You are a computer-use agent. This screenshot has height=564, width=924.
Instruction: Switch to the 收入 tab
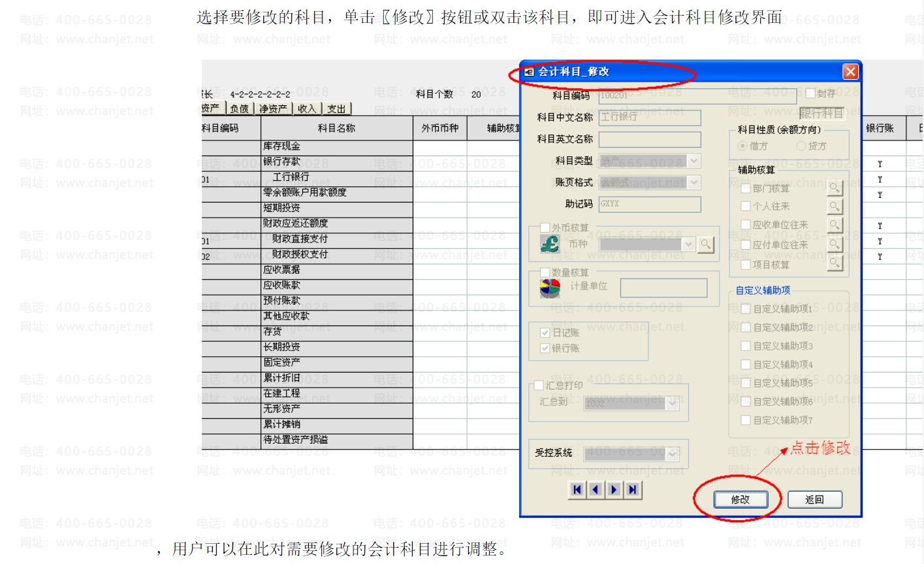[x=307, y=108]
